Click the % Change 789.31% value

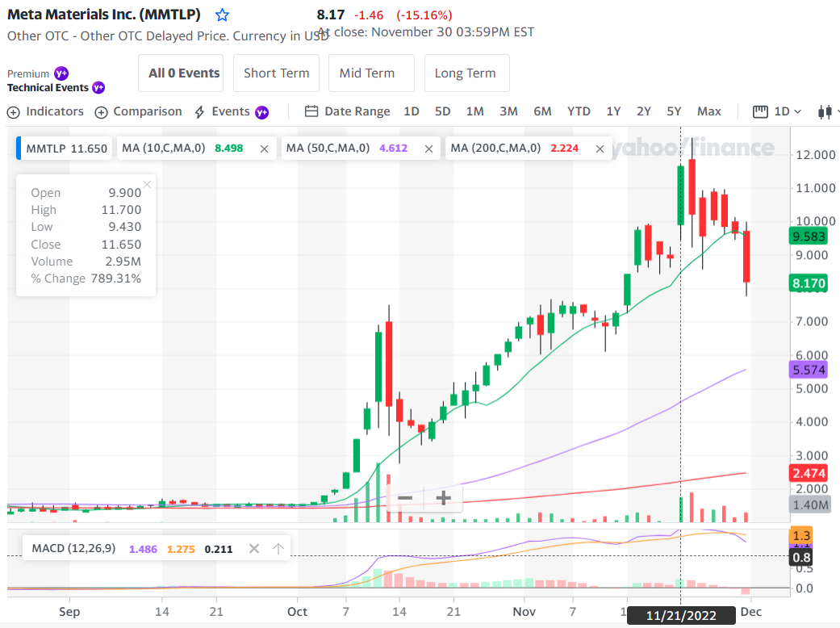[115, 278]
